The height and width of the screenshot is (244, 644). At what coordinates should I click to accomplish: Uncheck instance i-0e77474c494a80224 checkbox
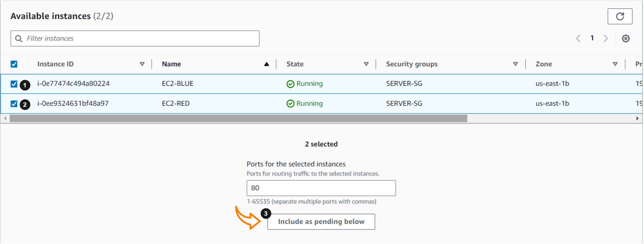(14, 84)
